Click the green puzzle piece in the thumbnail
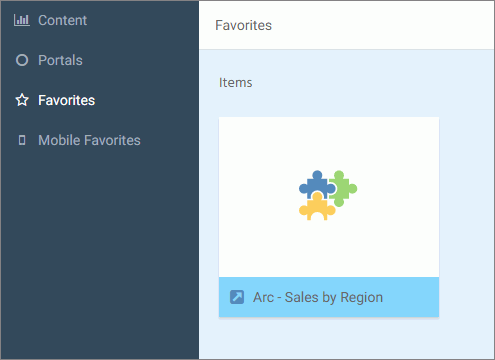Image resolution: width=495 pixels, height=360 pixels. coord(343,189)
